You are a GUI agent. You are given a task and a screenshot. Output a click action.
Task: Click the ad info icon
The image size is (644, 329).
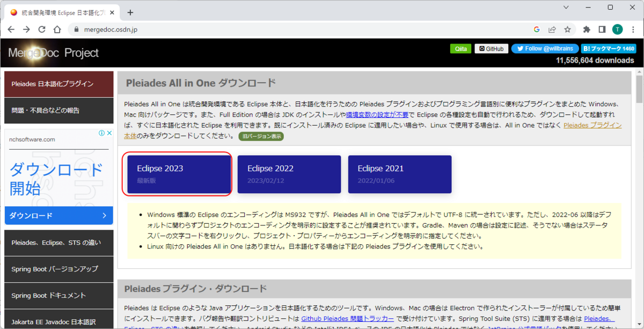point(102,133)
